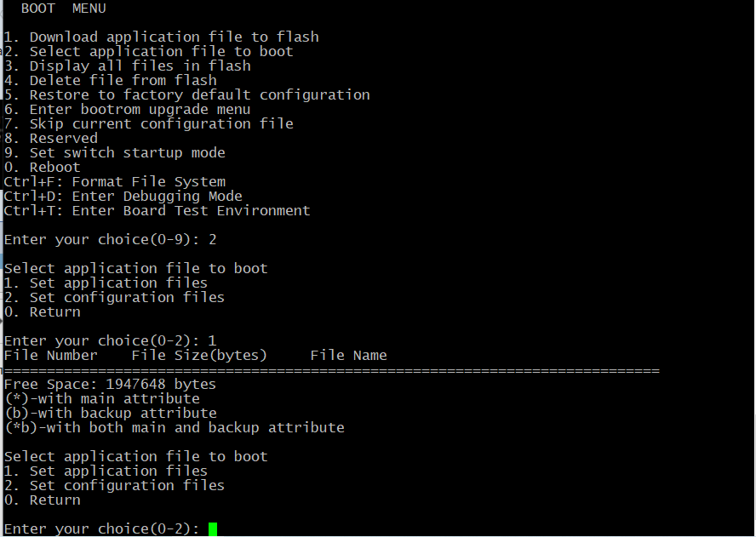Pick the "Delete file from flash" line
756x537 pixels.
111,80
